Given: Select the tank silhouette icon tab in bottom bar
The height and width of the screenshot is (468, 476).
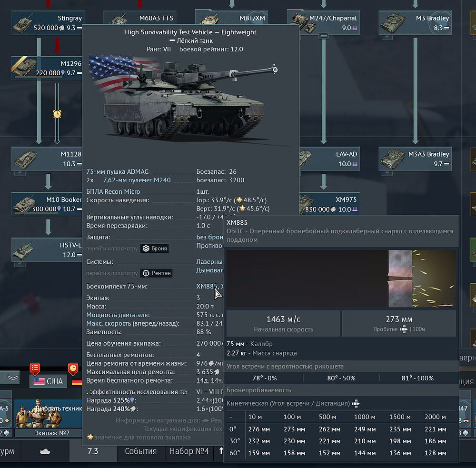Looking at the screenshot, I should click(x=45, y=451).
